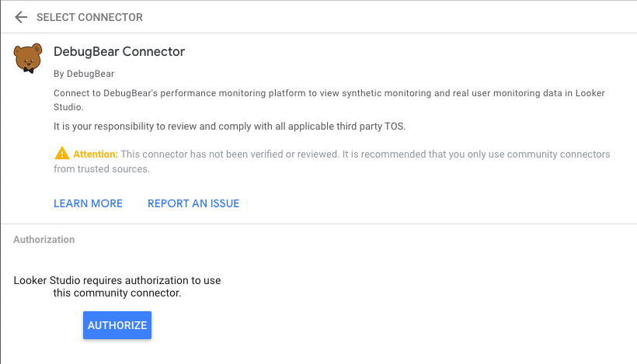This screenshot has height=364, width=637.
Task: Click the DebugBear bear logo
Action: [x=28, y=58]
